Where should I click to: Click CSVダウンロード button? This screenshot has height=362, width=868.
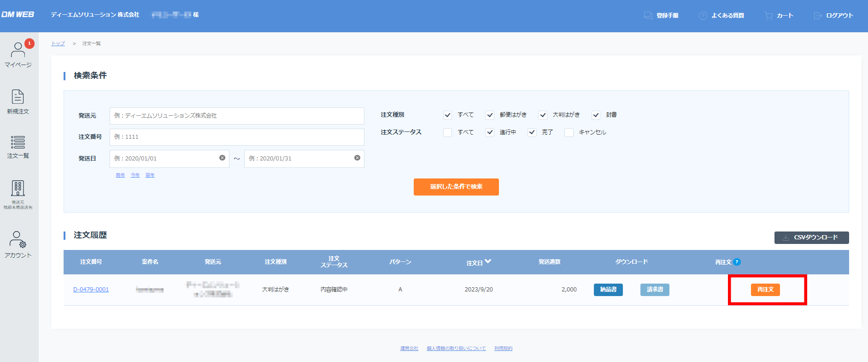click(811, 237)
